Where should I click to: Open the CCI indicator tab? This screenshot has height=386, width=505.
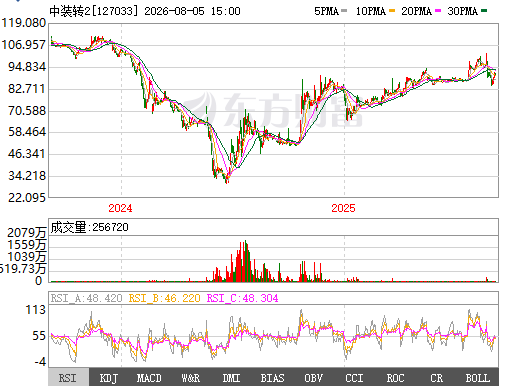[x=354, y=378]
